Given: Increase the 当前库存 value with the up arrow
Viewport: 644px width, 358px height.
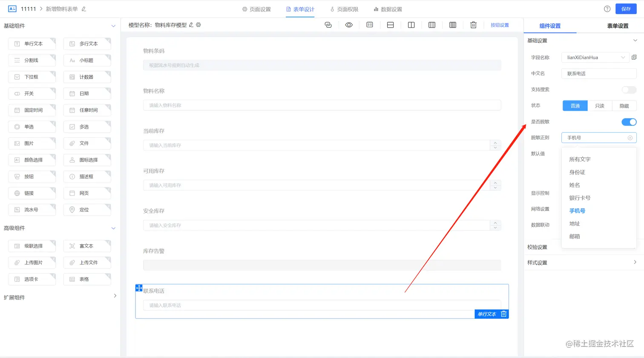Looking at the screenshot, I should [495, 143].
